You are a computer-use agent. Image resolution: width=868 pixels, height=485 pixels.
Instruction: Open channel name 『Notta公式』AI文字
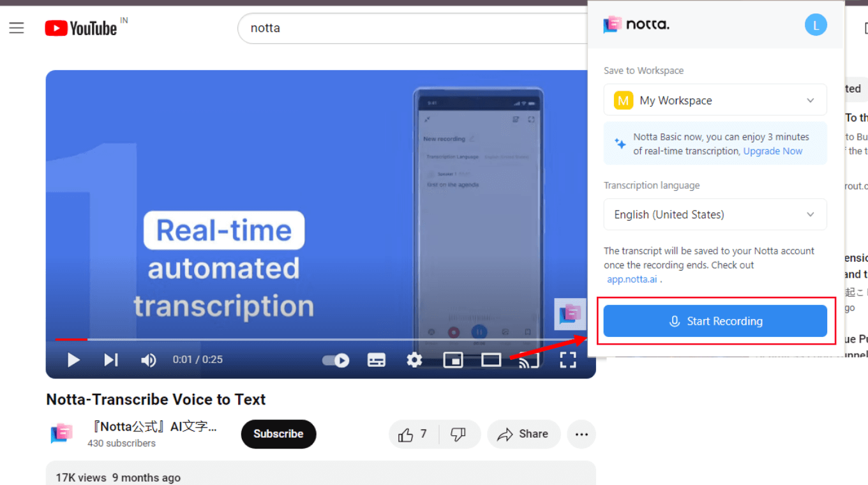click(x=153, y=427)
